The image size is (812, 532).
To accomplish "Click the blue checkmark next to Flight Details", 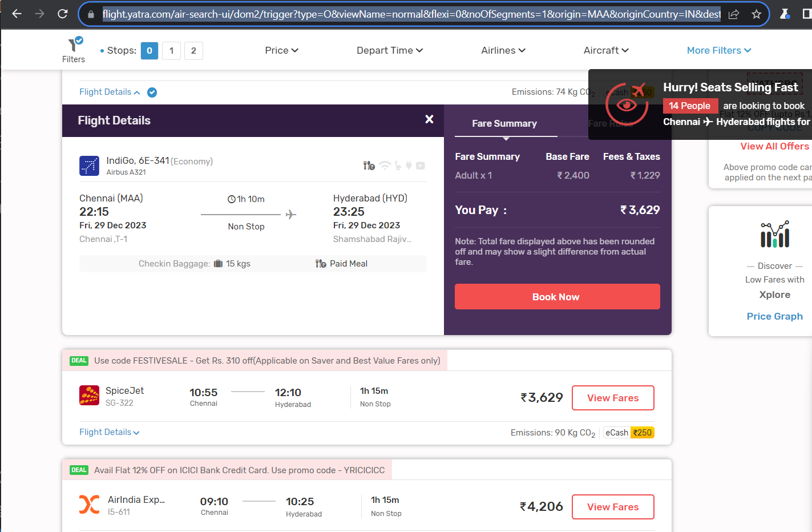I will (152, 92).
